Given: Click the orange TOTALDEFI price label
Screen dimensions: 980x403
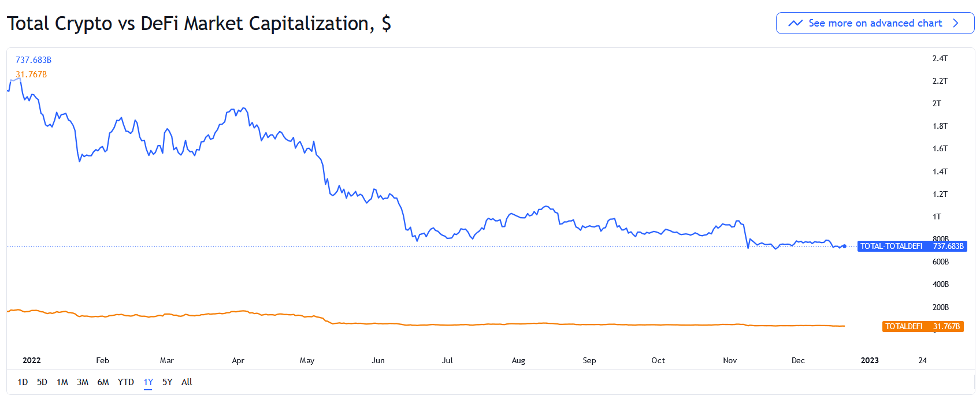Looking at the screenshot, I should pyautogui.click(x=923, y=327).
